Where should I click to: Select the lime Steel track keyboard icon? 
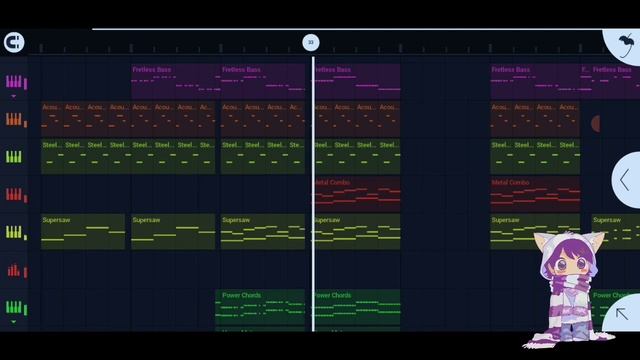[13, 157]
